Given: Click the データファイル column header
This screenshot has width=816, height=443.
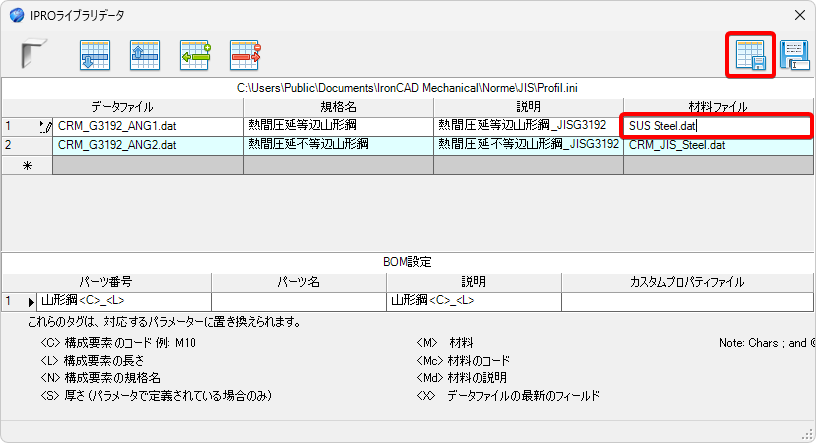Looking at the screenshot, I should [x=122, y=107].
